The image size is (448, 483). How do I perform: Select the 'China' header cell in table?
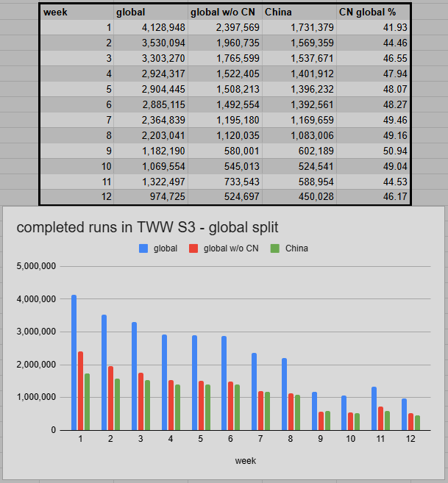[x=299, y=12]
